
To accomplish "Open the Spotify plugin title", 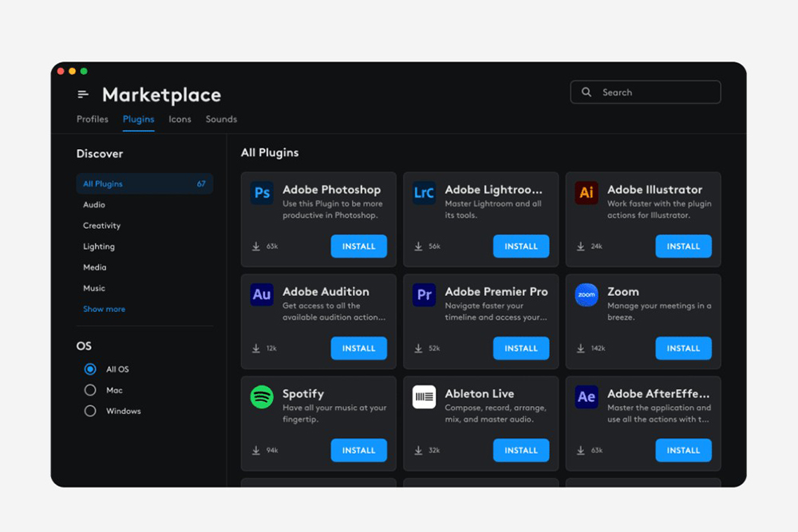I will [302, 394].
